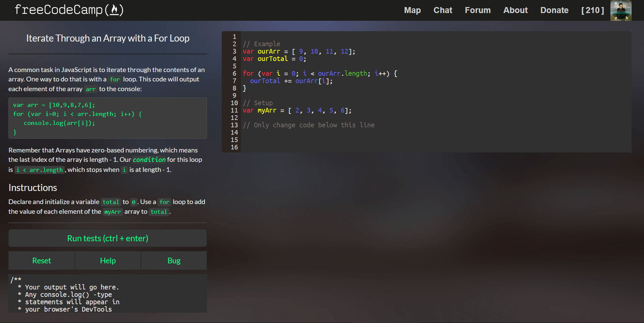Run tests with the green button
Image resolution: width=644 pixels, height=323 pixels.
tap(107, 238)
